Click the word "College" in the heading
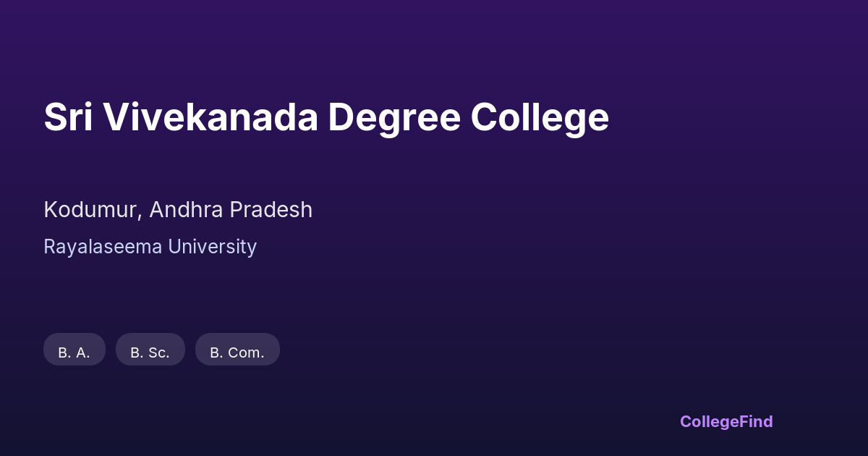The image size is (868, 456). click(x=540, y=117)
